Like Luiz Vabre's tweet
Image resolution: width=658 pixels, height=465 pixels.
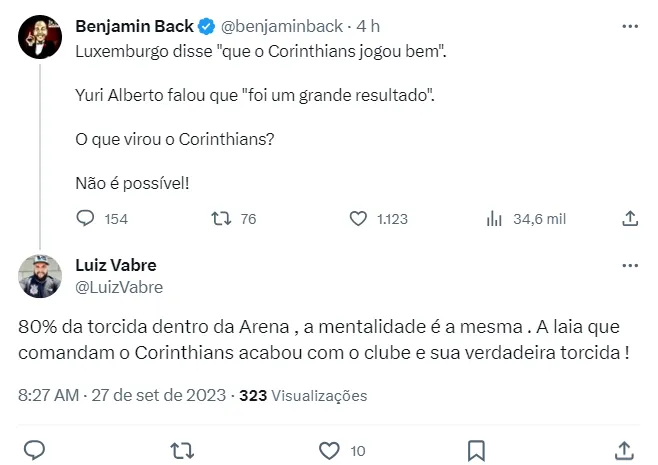click(329, 448)
